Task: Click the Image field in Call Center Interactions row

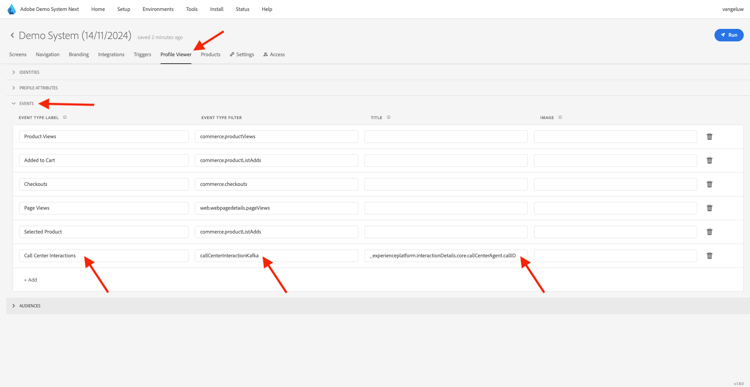Action: click(616, 255)
